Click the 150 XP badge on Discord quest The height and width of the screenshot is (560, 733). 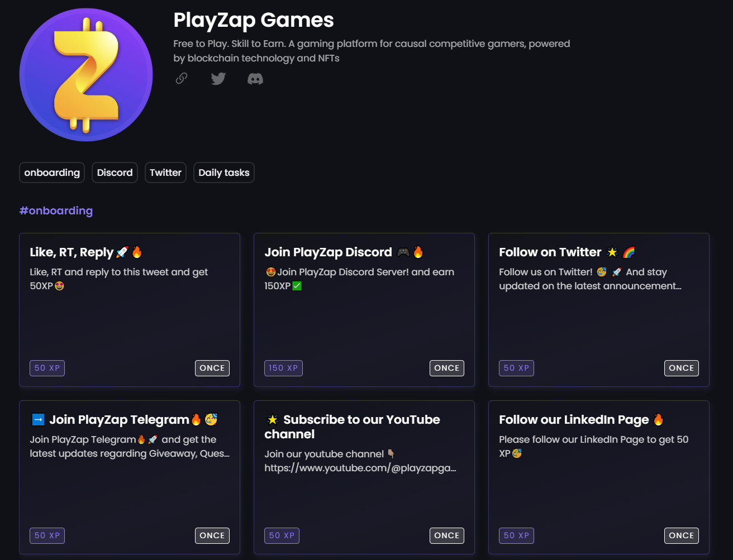pyautogui.click(x=283, y=368)
